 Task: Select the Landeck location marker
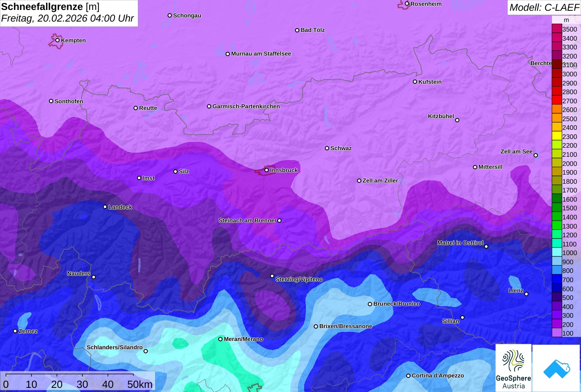[105, 207]
